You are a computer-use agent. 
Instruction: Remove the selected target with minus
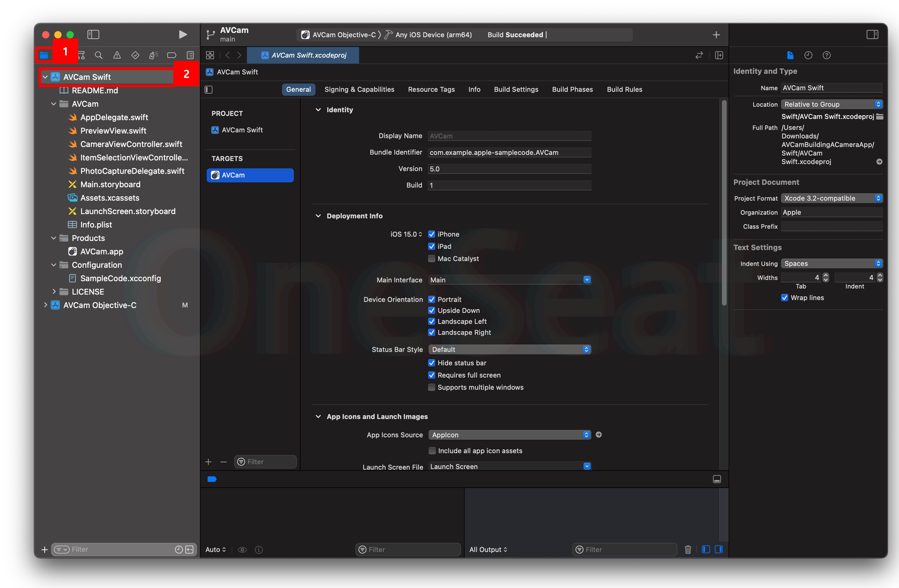tap(224, 462)
